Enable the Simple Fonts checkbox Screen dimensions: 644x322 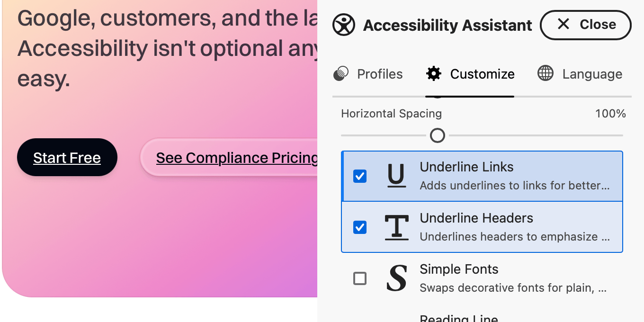click(x=360, y=278)
